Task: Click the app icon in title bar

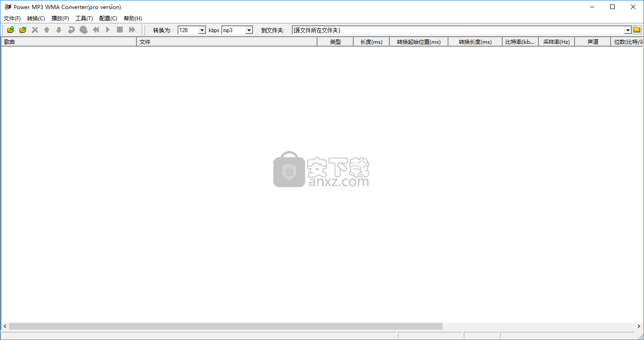Action: click(x=8, y=7)
